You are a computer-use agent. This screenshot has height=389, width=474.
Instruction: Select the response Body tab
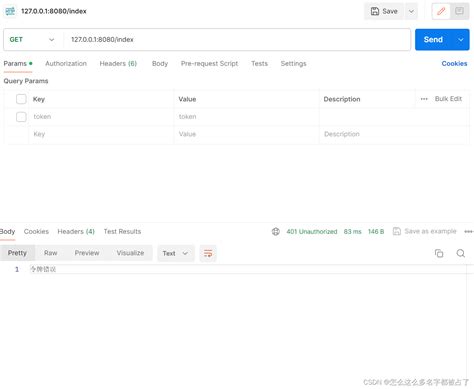coord(7,231)
